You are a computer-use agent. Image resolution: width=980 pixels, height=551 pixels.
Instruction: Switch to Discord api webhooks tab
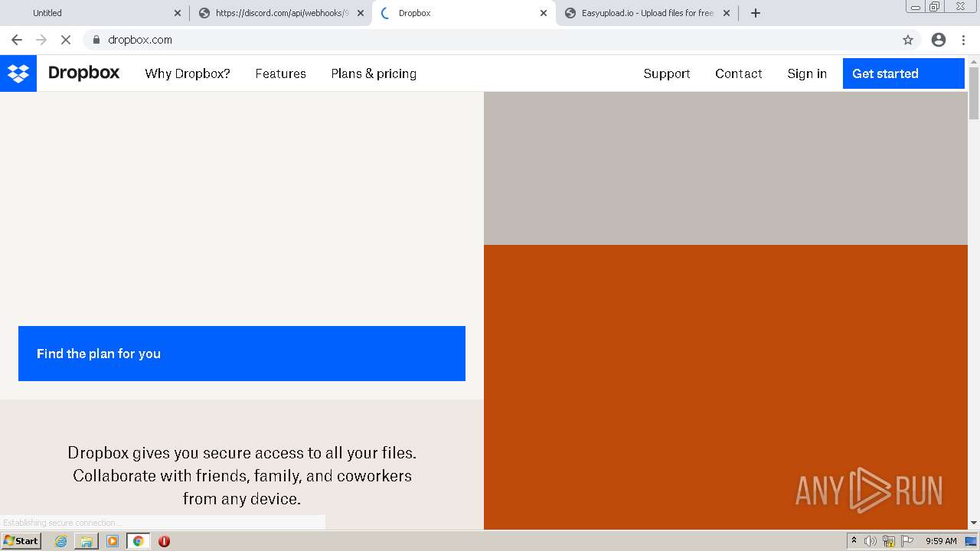coord(282,13)
